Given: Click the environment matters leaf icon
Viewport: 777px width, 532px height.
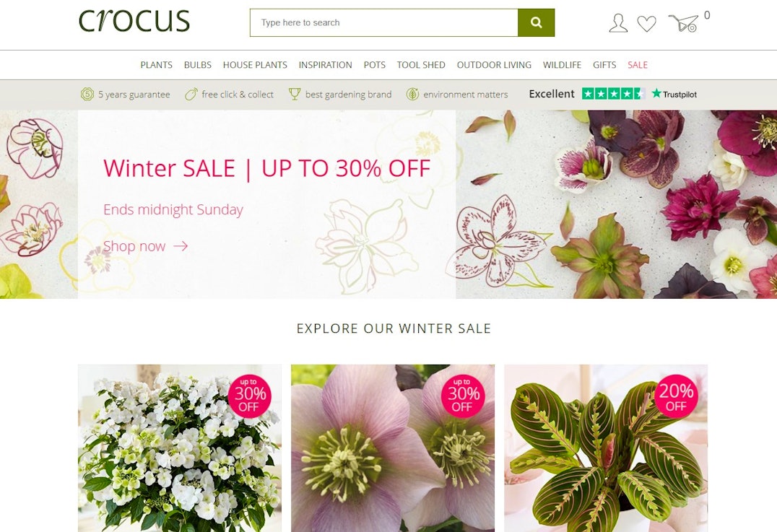Looking at the screenshot, I should coord(412,94).
